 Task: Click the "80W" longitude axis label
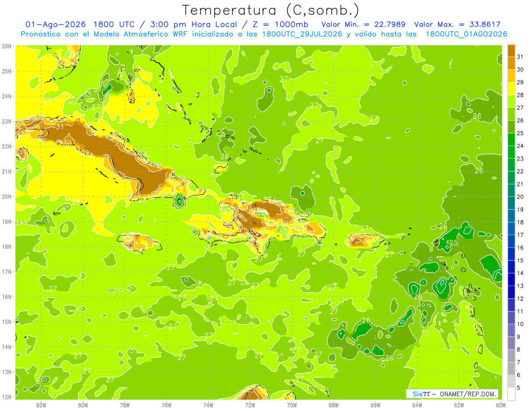tap(83, 405)
